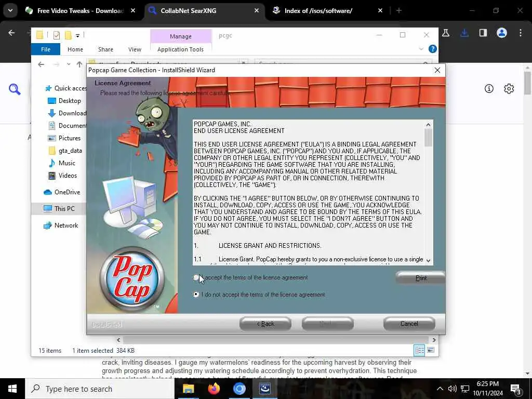The image size is (532, 399).
Task: Switch Explorer to details view icon
Action: coord(419,350)
